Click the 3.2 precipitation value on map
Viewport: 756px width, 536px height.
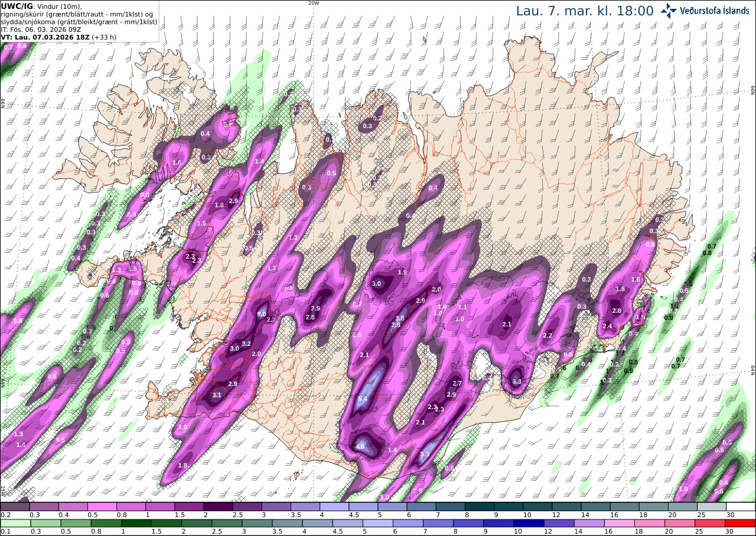tap(247, 344)
